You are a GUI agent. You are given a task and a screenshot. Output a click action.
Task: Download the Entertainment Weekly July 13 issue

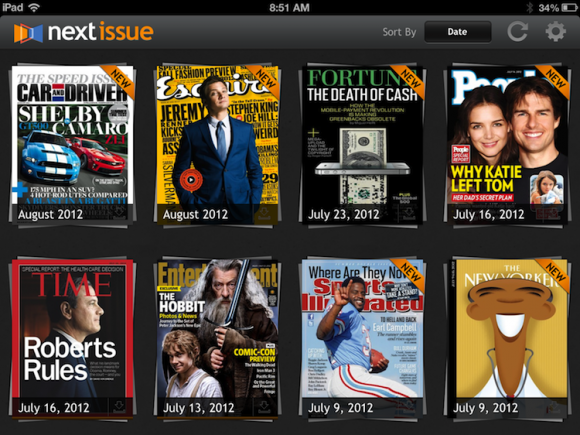click(x=264, y=407)
